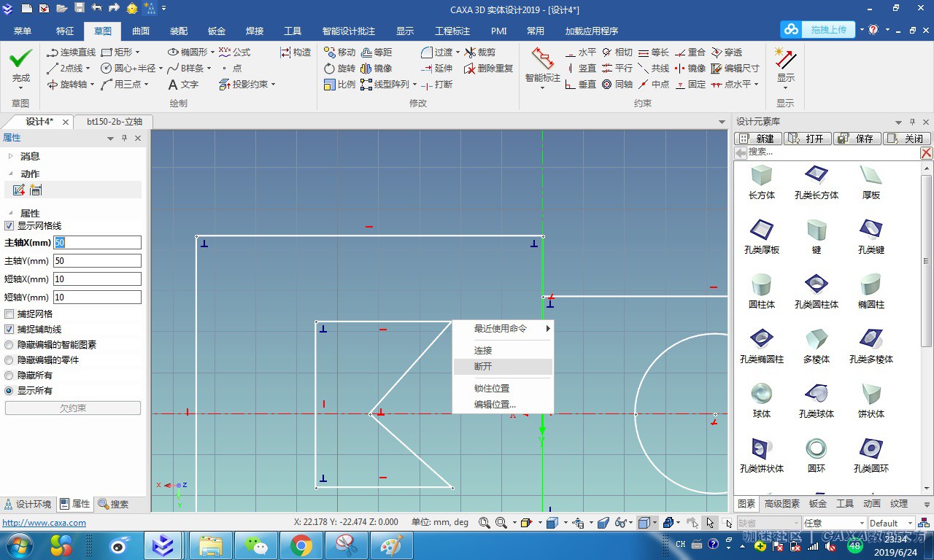The width and height of the screenshot is (934, 560).
Task: Apply the 相切 tangent constraint
Action: pos(617,52)
